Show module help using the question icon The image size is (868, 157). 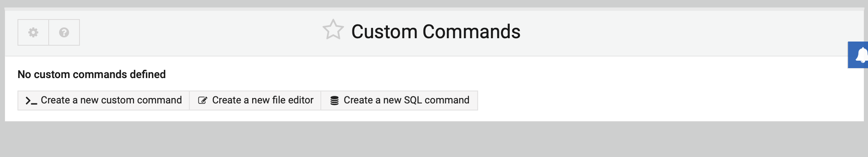tap(64, 32)
